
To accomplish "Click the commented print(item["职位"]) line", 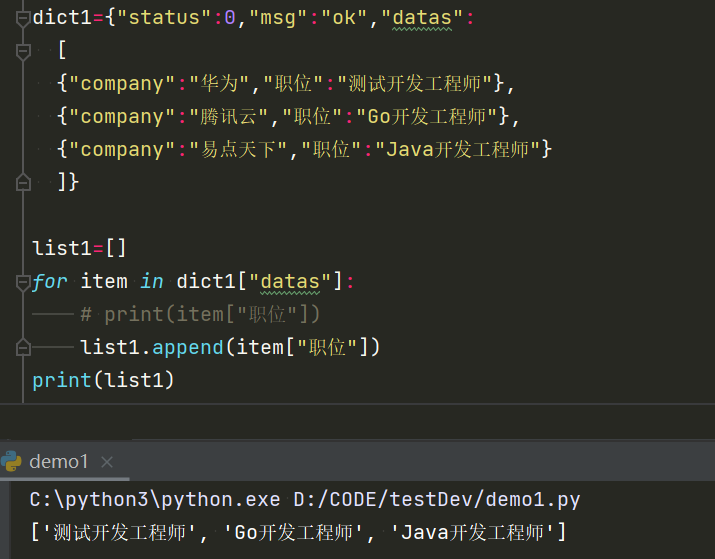I will [200, 314].
